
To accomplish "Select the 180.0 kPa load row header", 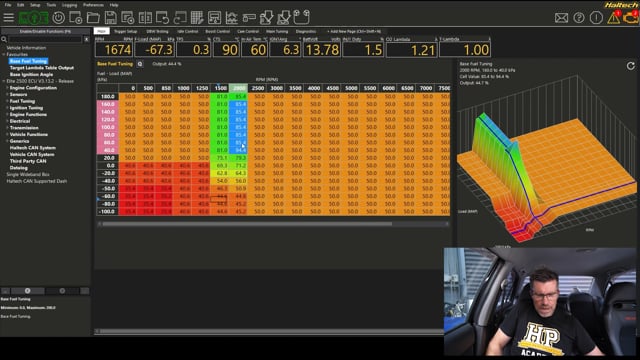I will [x=107, y=96].
